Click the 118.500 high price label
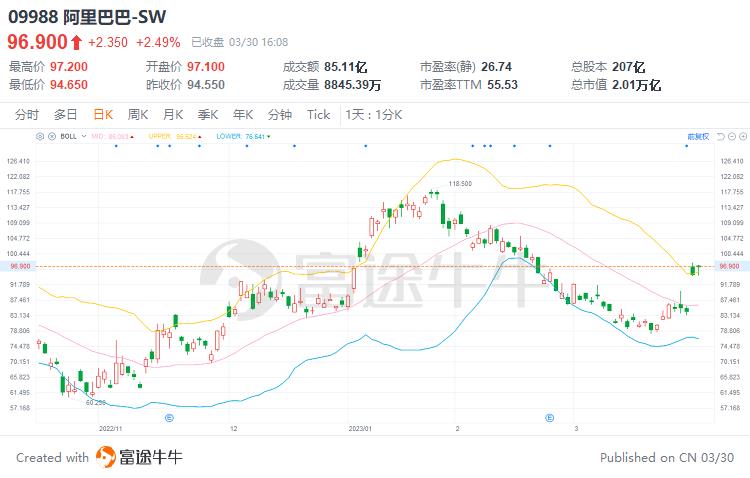 click(460, 184)
